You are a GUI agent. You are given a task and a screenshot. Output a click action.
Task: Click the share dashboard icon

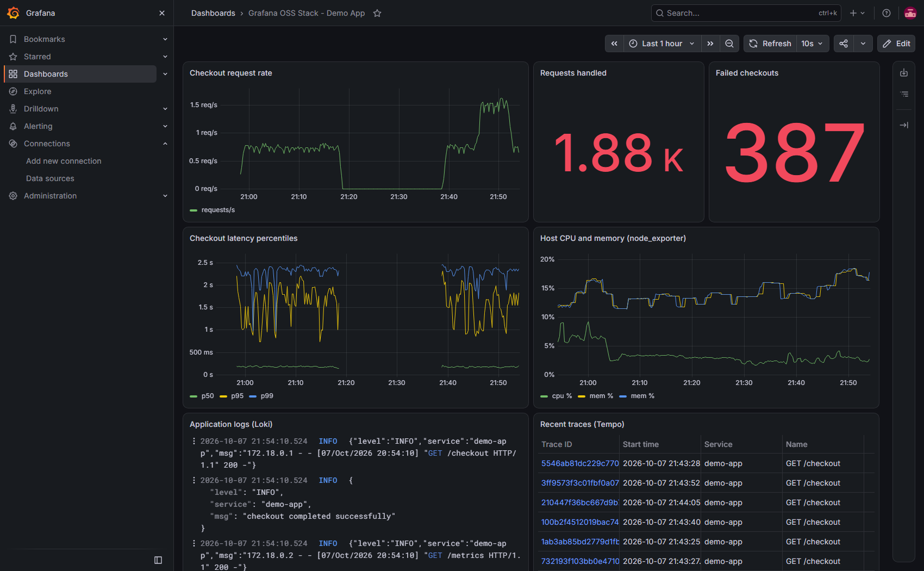click(844, 44)
